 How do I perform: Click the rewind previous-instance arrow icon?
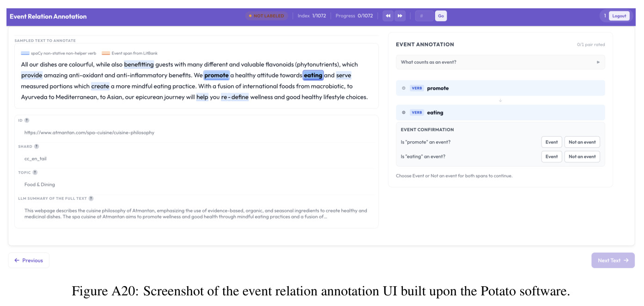point(388,16)
